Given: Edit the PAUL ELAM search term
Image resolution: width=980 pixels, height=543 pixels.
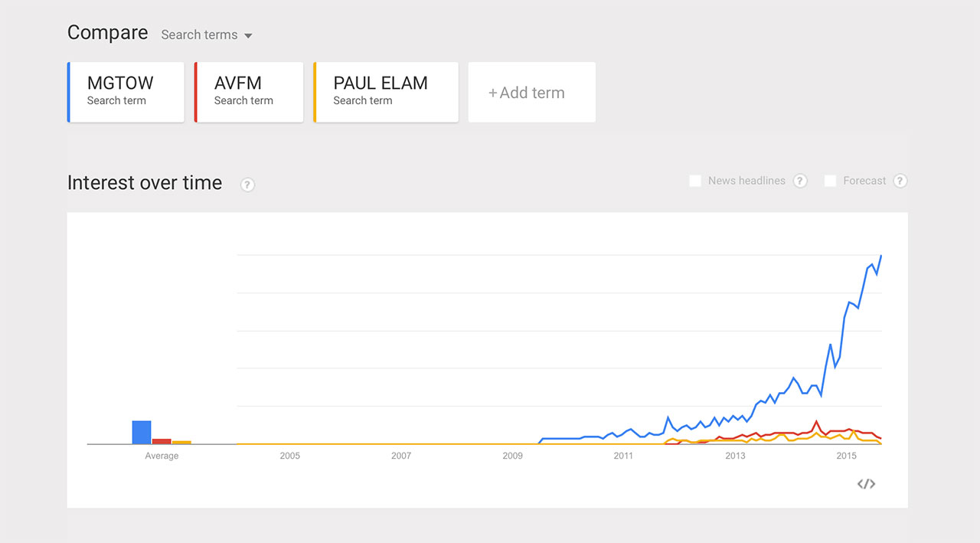Looking at the screenshot, I should click(x=386, y=92).
